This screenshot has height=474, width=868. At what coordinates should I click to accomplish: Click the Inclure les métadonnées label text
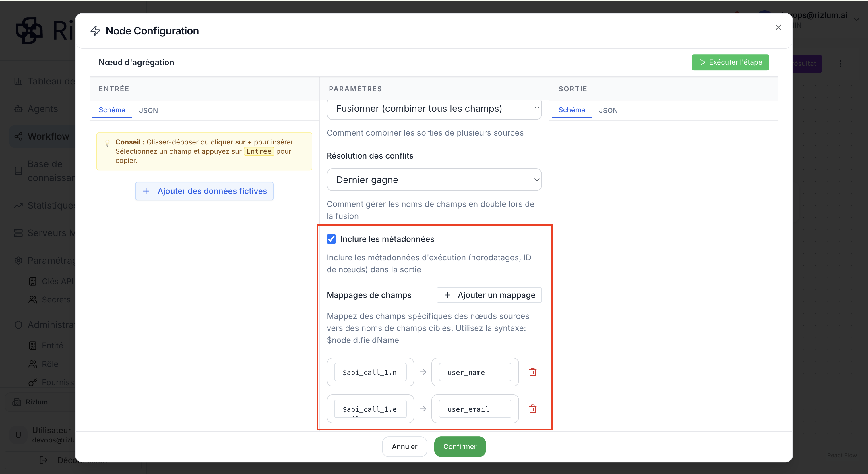click(x=387, y=239)
